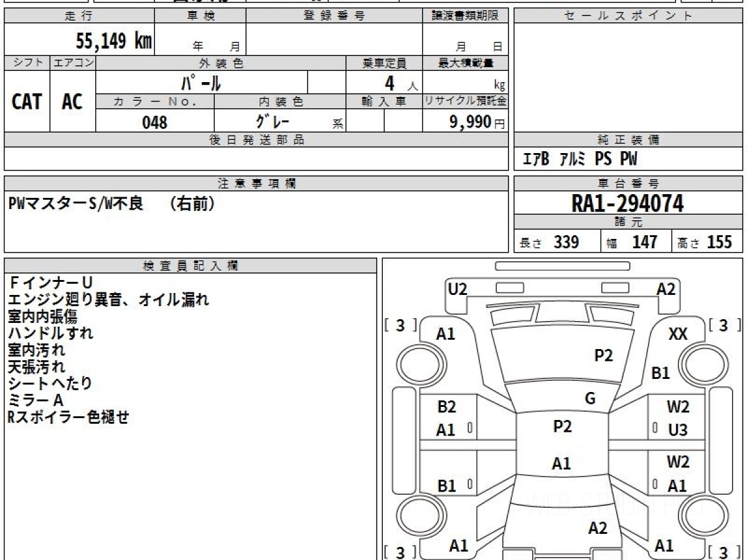
Task: Click the note 室内内張傷
Action: 42,317
